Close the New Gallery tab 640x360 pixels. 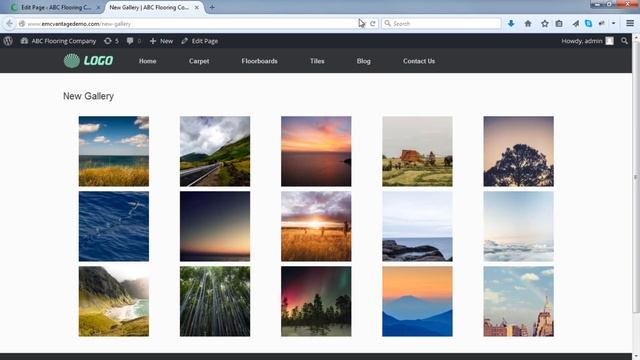pyautogui.click(x=197, y=7)
